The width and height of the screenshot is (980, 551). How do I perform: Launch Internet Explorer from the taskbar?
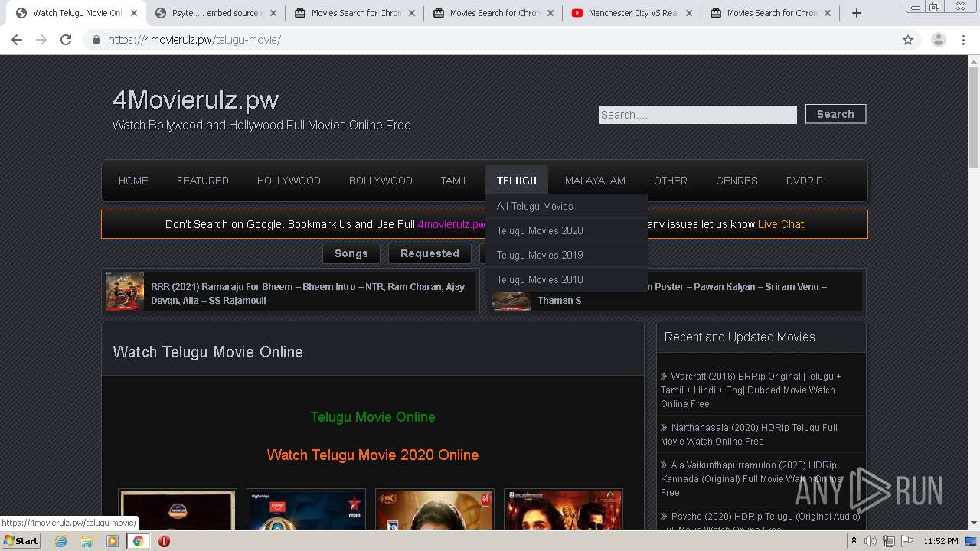pos(60,541)
